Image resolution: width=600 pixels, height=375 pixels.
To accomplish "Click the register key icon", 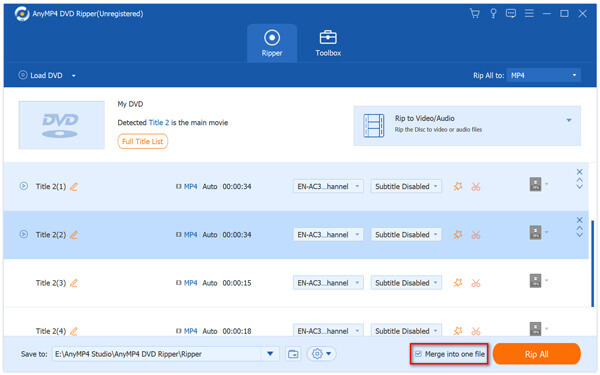I will (x=493, y=14).
